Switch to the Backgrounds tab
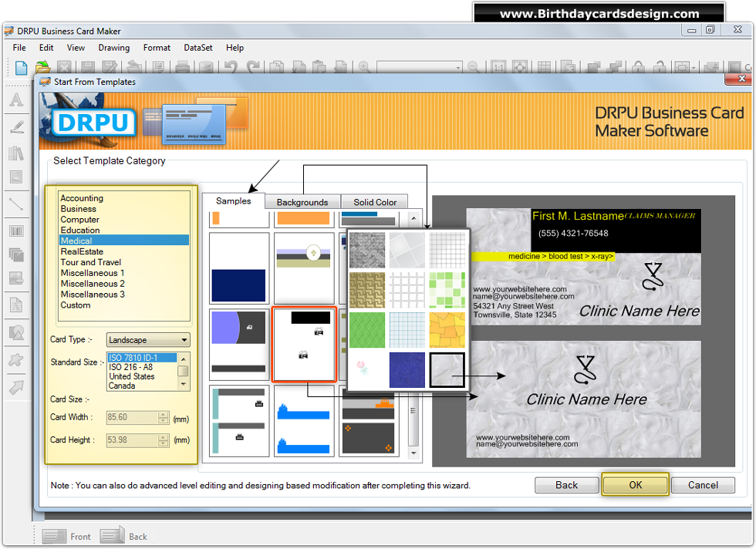 [302, 203]
